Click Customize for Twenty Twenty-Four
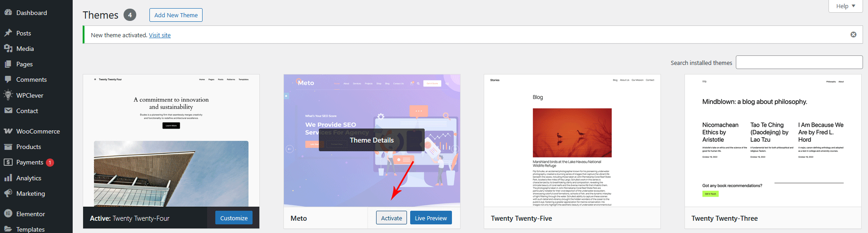868x233 pixels. [x=234, y=218]
